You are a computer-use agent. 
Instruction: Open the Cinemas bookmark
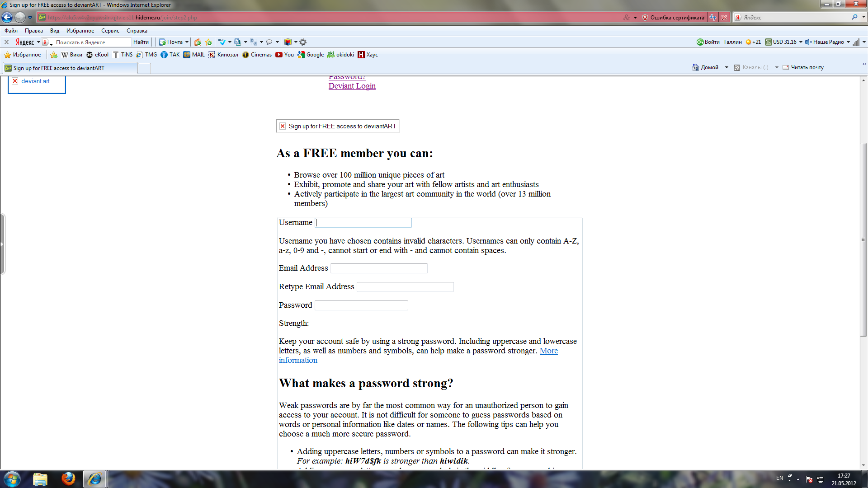coord(257,55)
